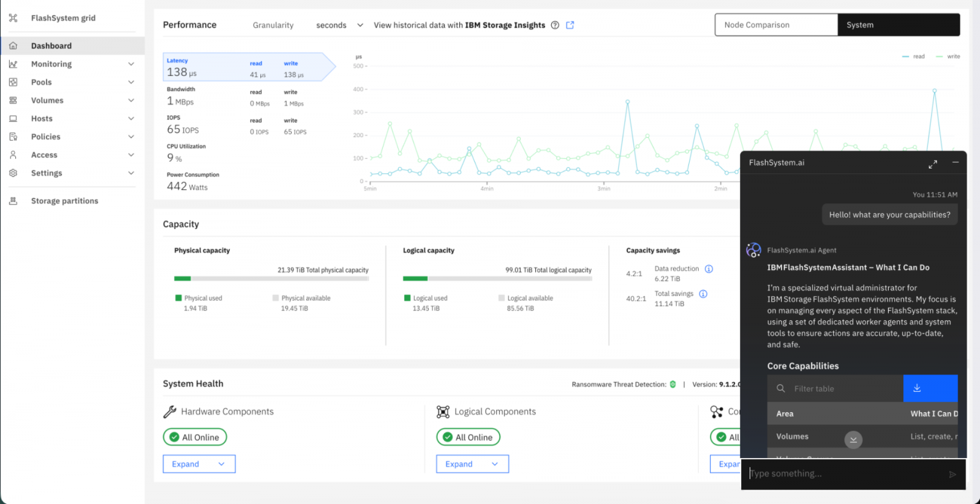Switch to Node Comparison view
The height and width of the screenshot is (504, 980).
coord(775,25)
